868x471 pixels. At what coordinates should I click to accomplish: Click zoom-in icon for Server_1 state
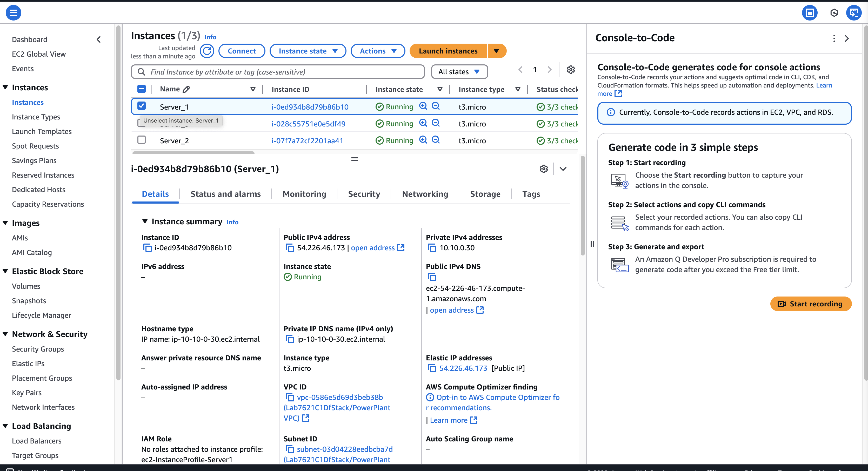pos(423,106)
